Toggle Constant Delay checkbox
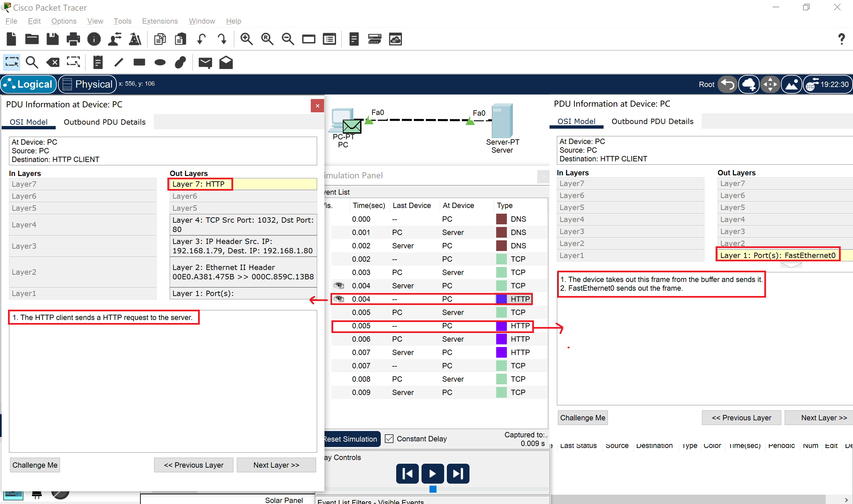The image size is (853, 504). (x=389, y=439)
